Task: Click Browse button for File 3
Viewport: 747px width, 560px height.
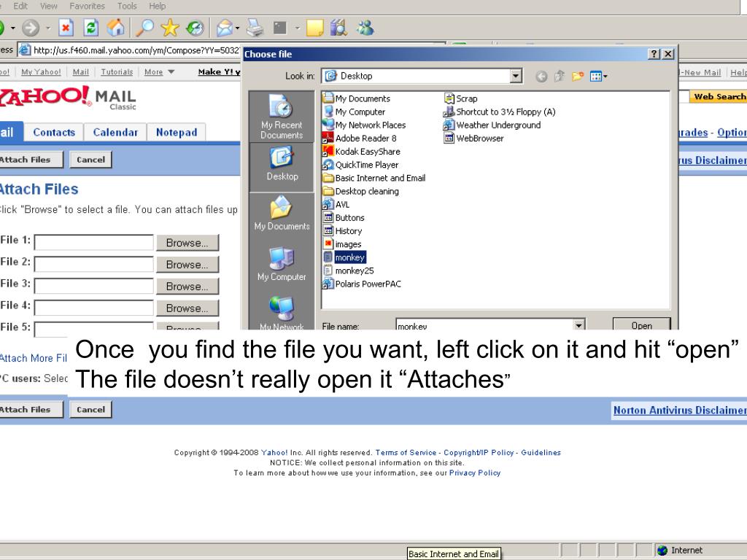Action: pyautogui.click(x=187, y=287)
